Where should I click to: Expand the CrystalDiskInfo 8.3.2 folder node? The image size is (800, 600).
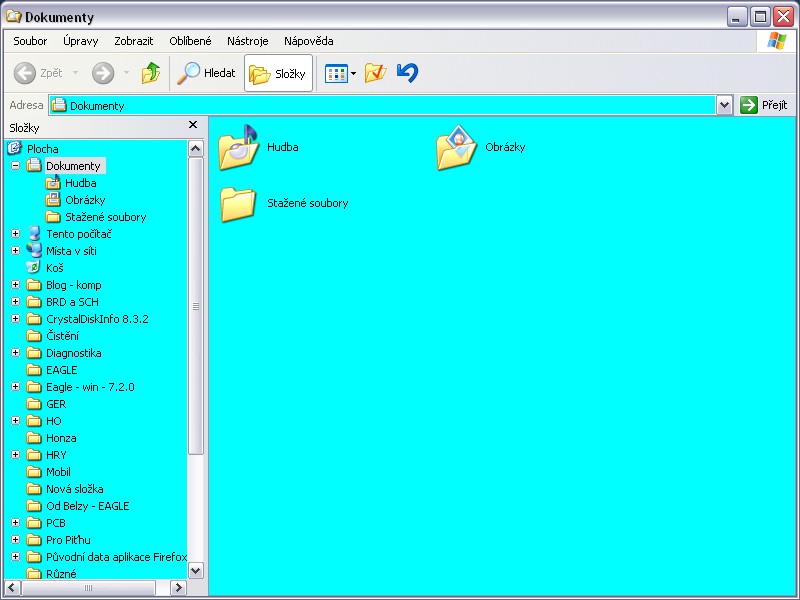click(16, 319)
